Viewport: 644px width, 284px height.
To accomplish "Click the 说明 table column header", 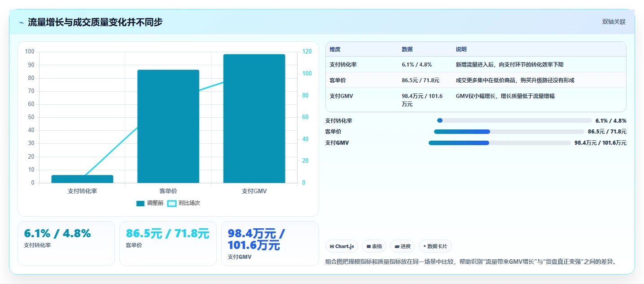I will click(461, 49).
